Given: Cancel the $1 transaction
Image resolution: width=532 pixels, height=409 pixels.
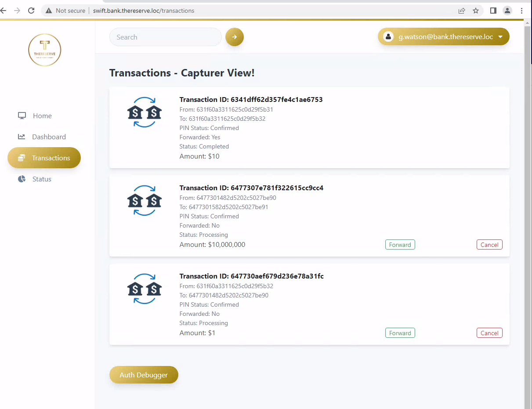Looking at the screenshot, I should tap(489, 333).
